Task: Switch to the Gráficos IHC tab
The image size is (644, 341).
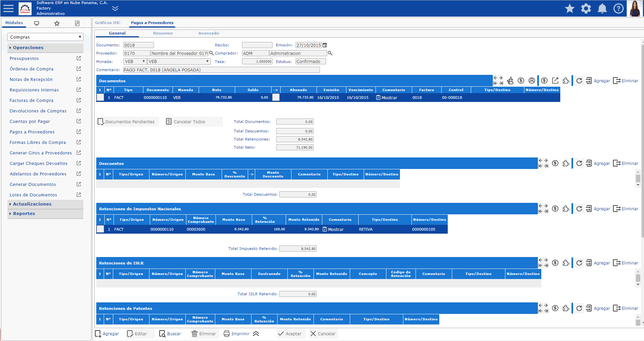Action: [108, 23]
